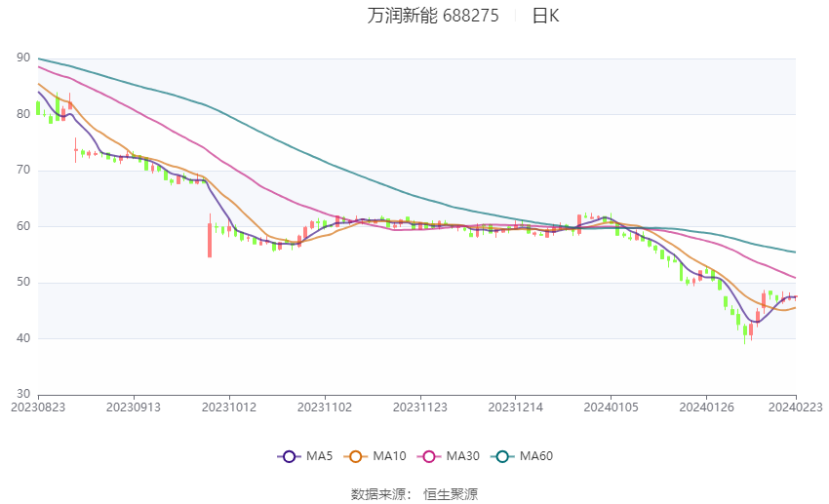Click the data source text 数据来源: 恒生聚源
Screen dimensions: 829x504
(x=414, y=494)
